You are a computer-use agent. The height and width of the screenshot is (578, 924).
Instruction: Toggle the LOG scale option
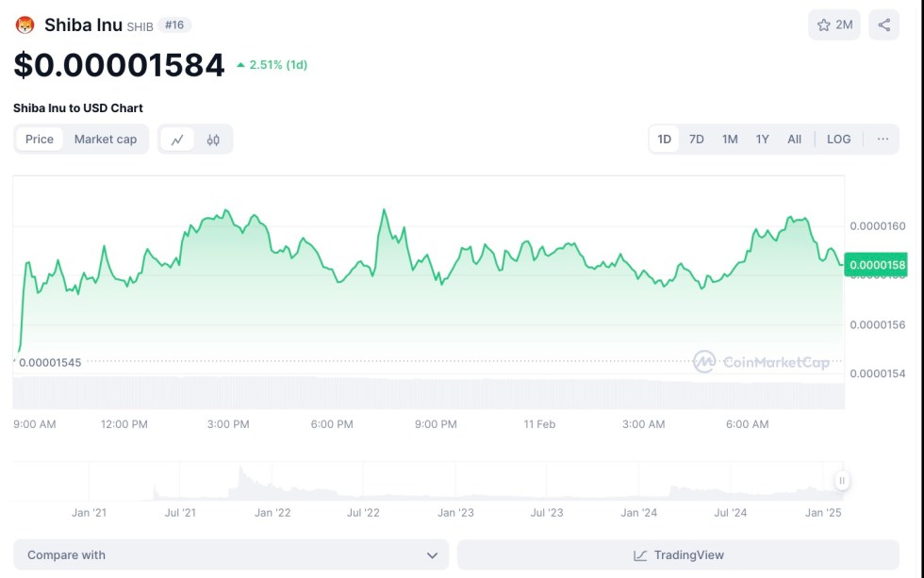838,140
